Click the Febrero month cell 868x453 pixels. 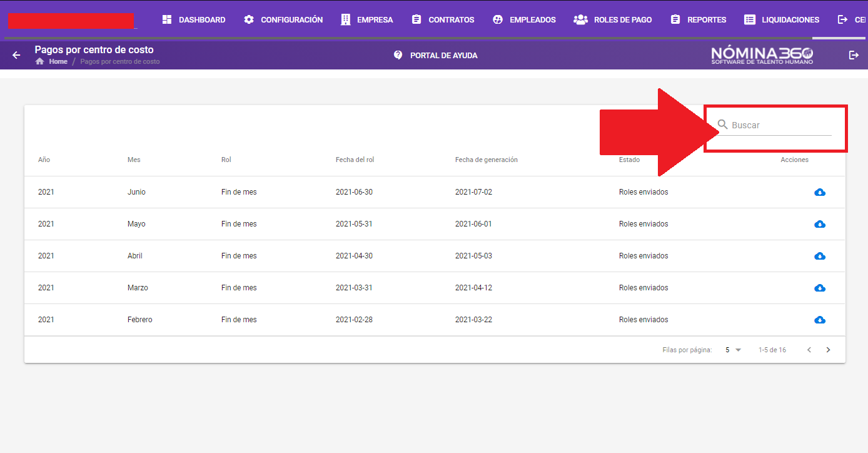(140, 320)
